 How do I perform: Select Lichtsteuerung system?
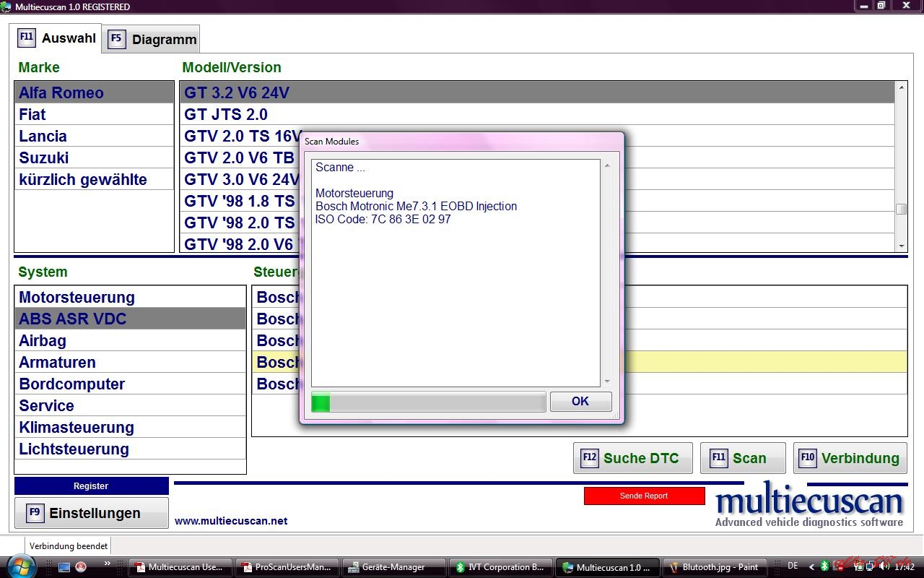130,449
